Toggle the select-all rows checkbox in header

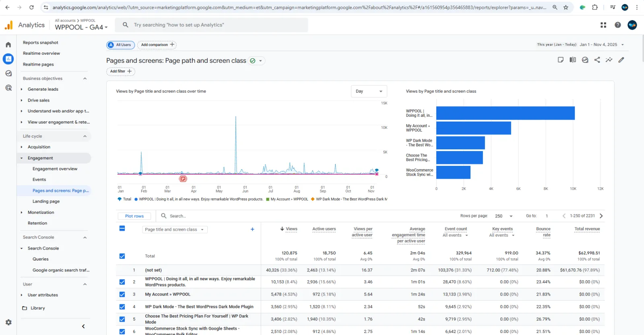122,228
